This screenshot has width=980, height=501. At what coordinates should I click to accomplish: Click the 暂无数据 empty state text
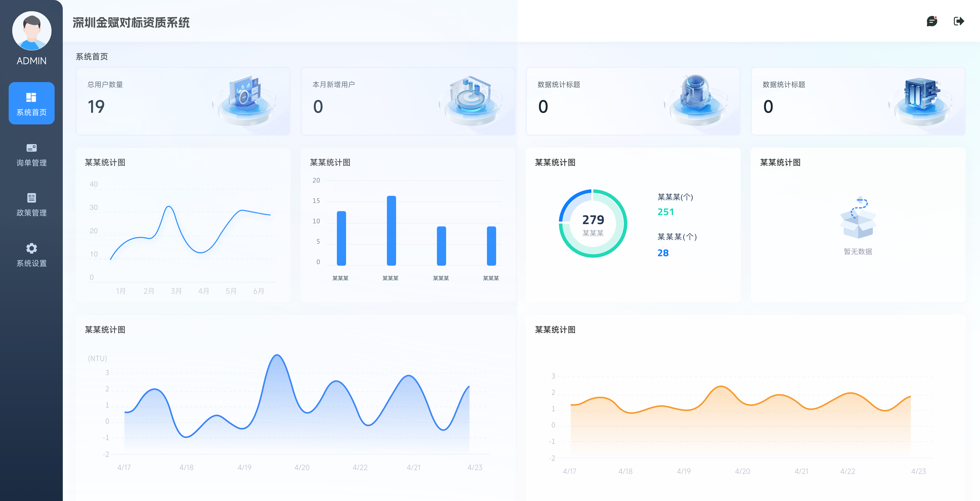click(858, 252)
